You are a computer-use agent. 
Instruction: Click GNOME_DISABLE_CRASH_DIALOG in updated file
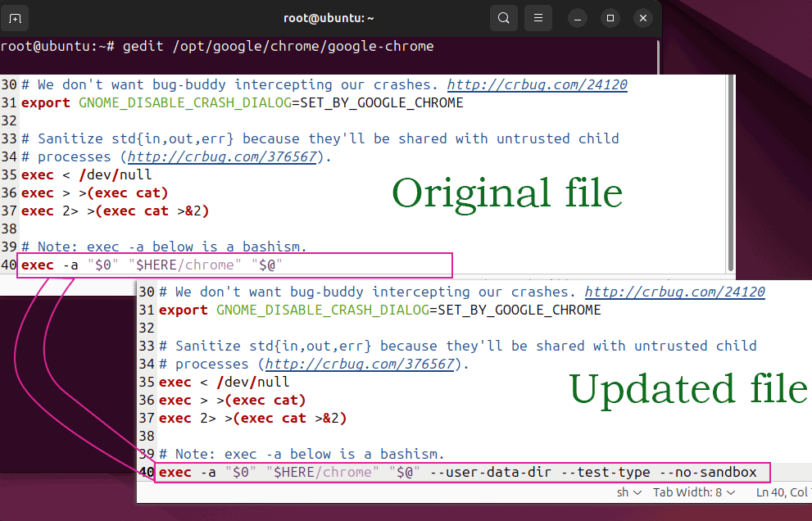click(x=323, y=310)
